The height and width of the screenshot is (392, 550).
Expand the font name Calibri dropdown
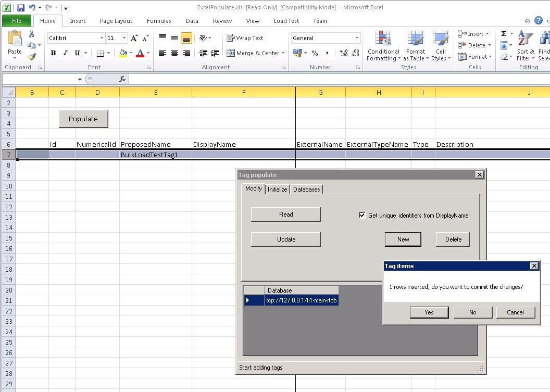coord(102,38)
